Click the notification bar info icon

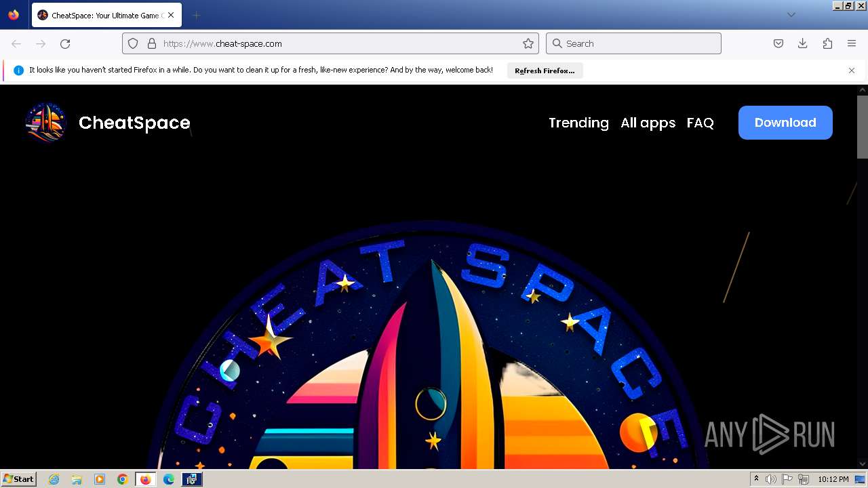pyautogui.click(x=18, y=70)
